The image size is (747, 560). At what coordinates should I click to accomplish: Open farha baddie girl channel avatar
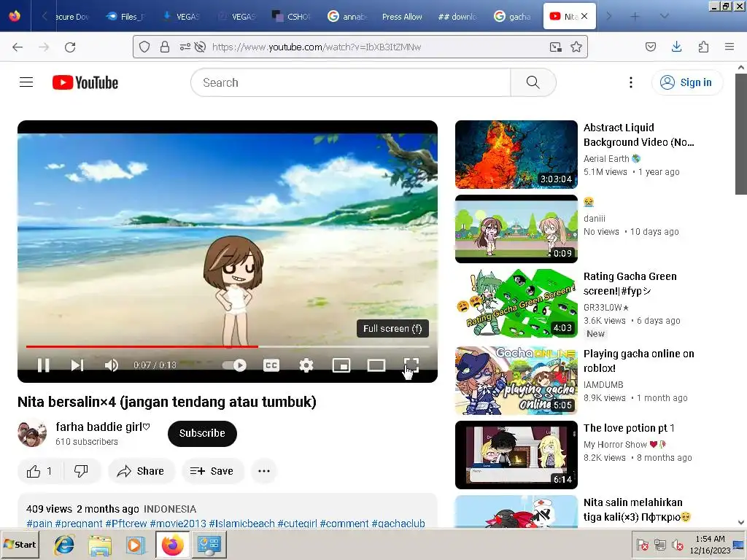pyautogui.click(x=32, y=433)
